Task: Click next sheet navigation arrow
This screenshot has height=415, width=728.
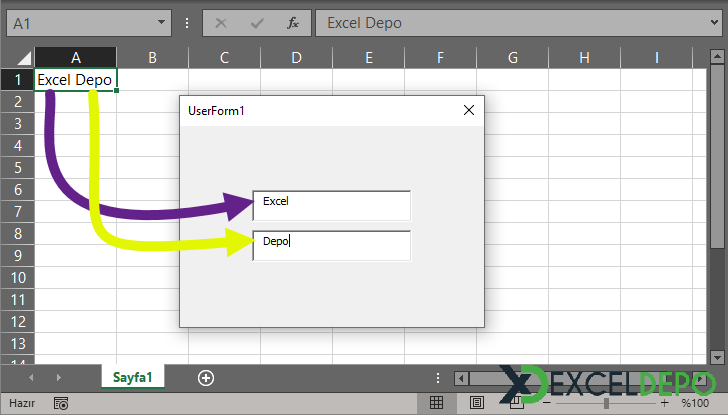Action: [58, 377]
